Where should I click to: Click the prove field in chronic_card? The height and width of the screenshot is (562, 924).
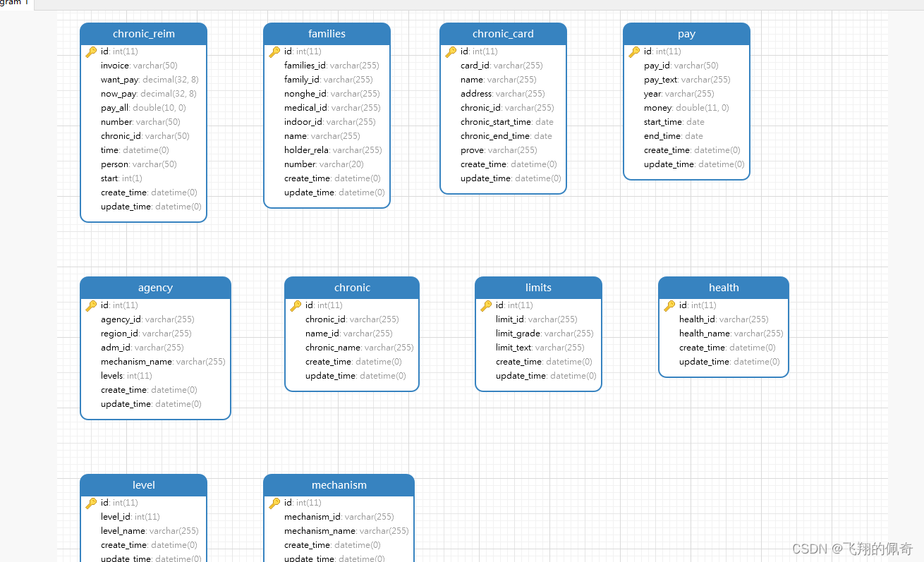pyautogui.click(x=499, y=150)
